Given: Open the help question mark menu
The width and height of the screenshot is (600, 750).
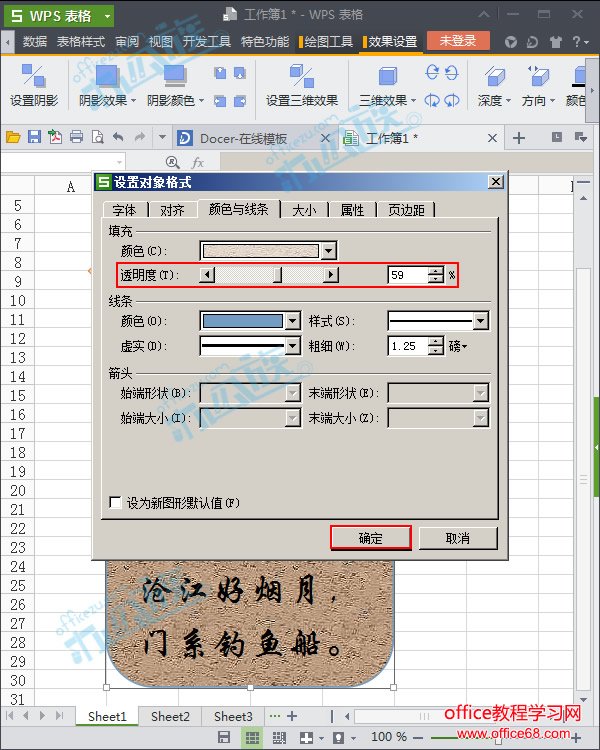Looking at the screenshot, I should click(x=580, y=42).
